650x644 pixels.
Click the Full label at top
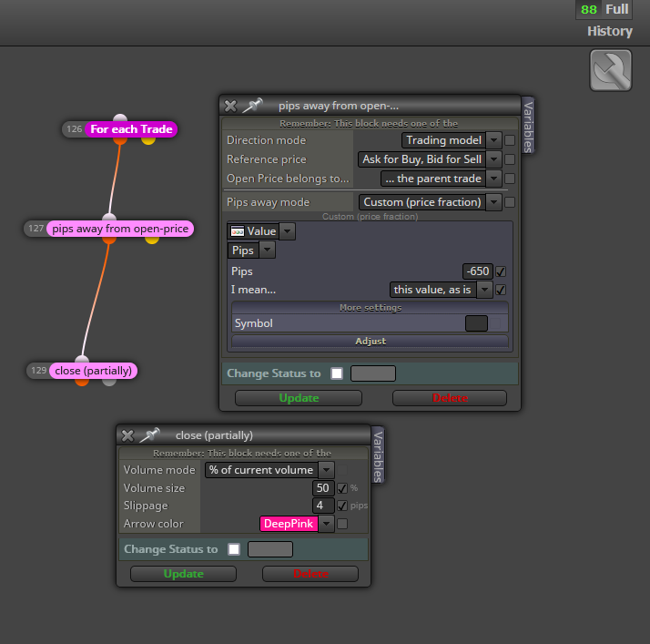pos(617,9)
